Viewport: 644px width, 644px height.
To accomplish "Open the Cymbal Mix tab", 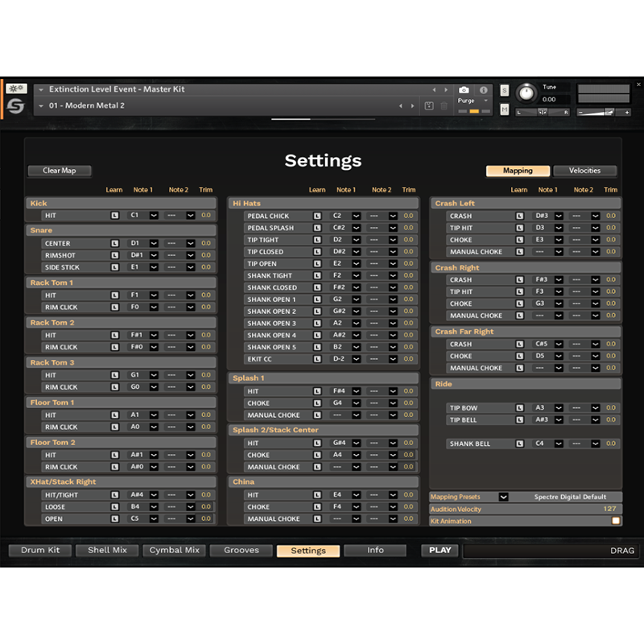I will click(174, 551).
